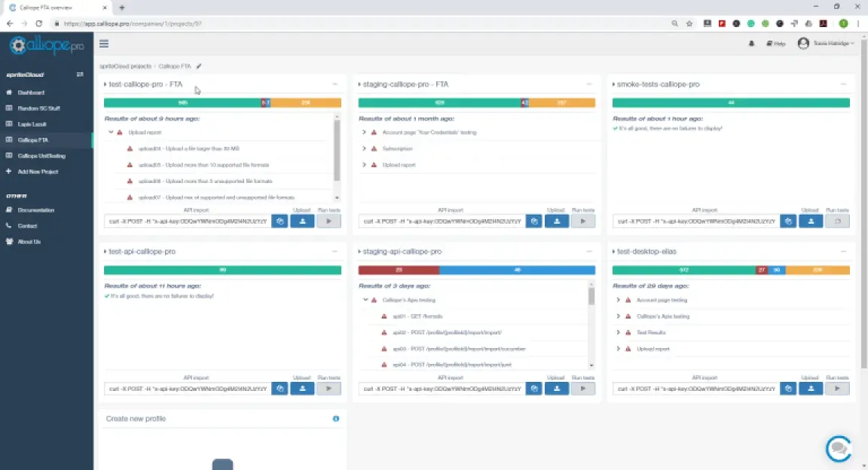Viewport: 868px width, 470px height.
Task: Click the Calliope pro logo
Action: 47,45
